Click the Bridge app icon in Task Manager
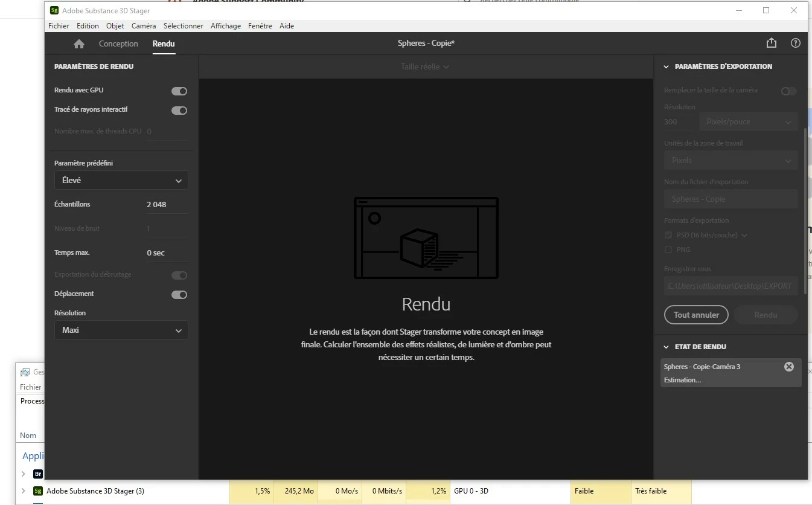 pyautogui.click(x=38, y=474)
